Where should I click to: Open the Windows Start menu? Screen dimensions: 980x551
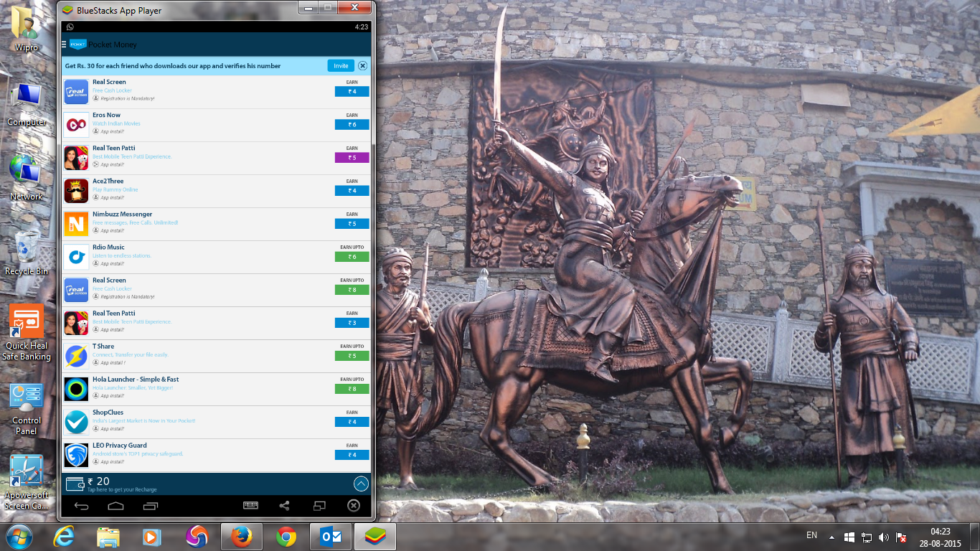click(19, 537)
